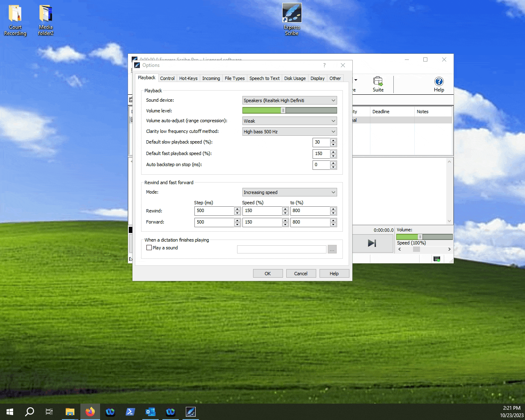Click OK to save playback options
This screenshot has width=525, height=420.
268,273
